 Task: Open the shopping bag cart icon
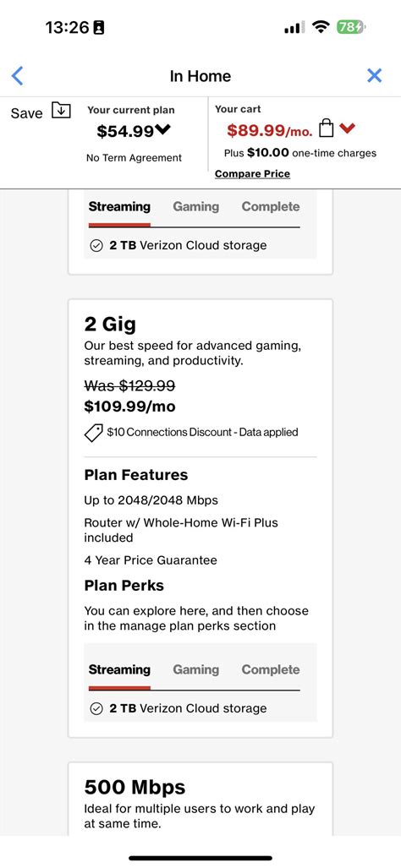pos(327,129)
